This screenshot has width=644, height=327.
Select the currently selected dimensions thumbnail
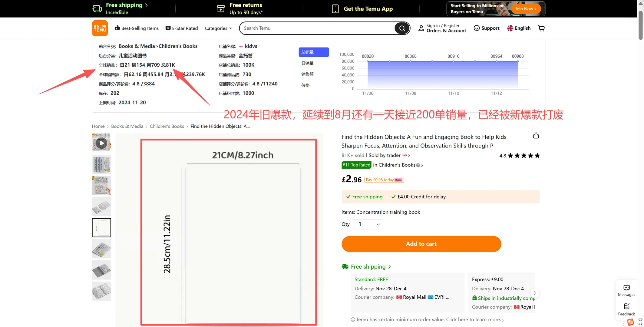point(101,227)
